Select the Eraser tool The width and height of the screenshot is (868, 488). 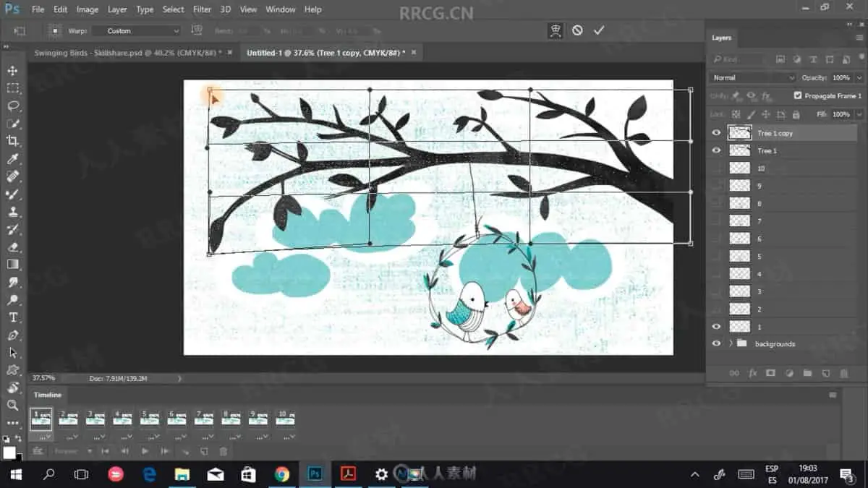click(12, 247)
